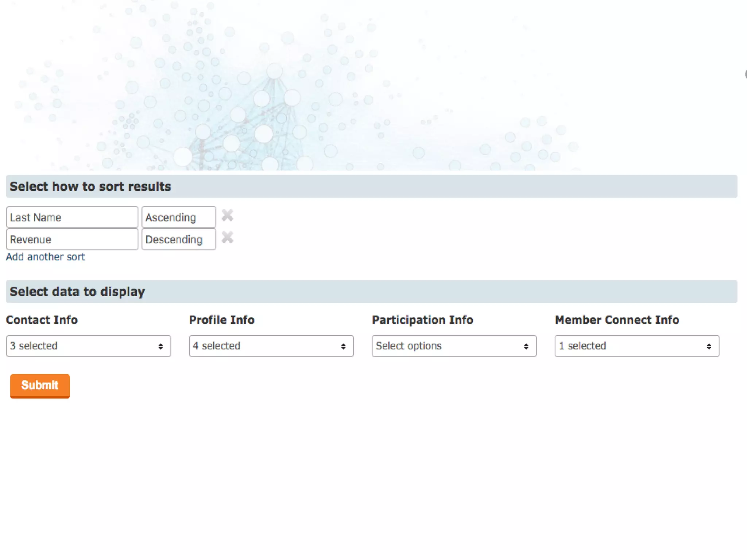
Task: Click the Contact Info dropdown arrows icon
Action: 160,346
